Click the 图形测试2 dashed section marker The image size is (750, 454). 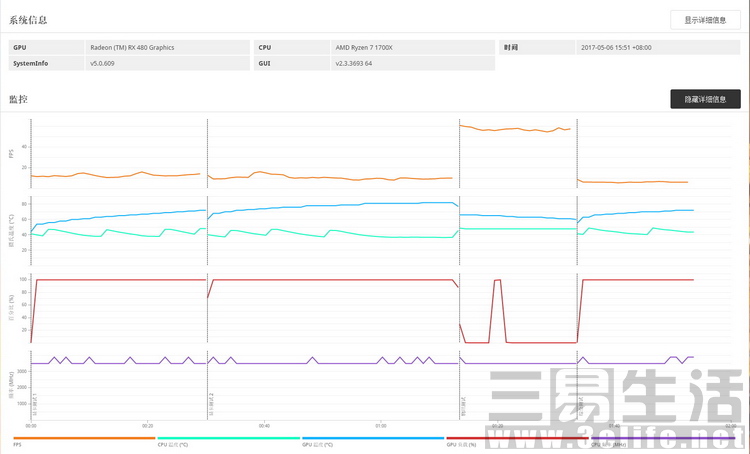(x=208, y=268)
